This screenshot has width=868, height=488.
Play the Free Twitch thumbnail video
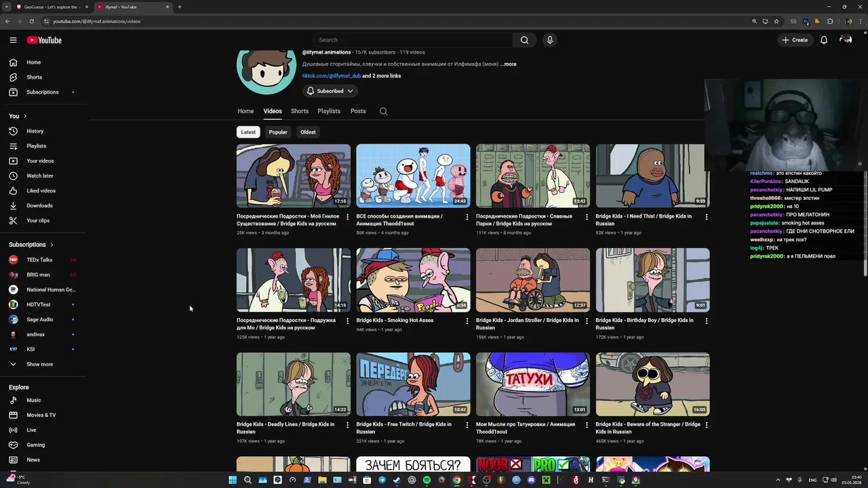point(413,384)
